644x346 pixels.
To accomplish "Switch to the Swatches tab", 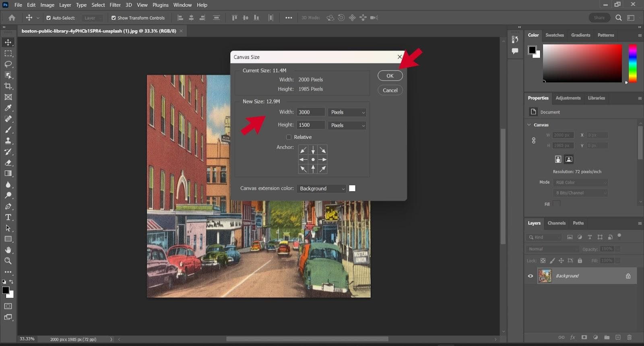I will tap(555, 35).
